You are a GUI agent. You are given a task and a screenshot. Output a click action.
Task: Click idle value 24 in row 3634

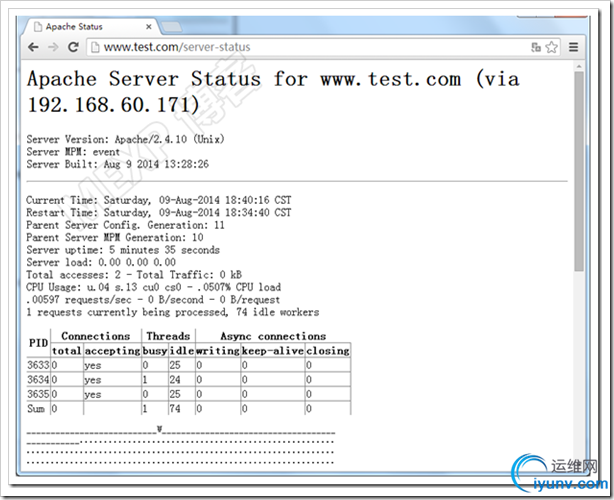click(175, 380)
